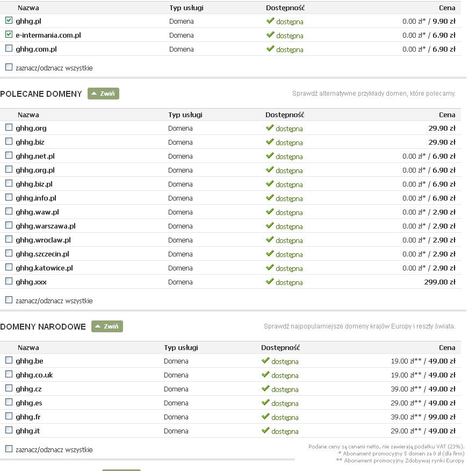Tick the ghhg.xxx checkbox
The width and height of the screenshot is (476, 471).
9,281
